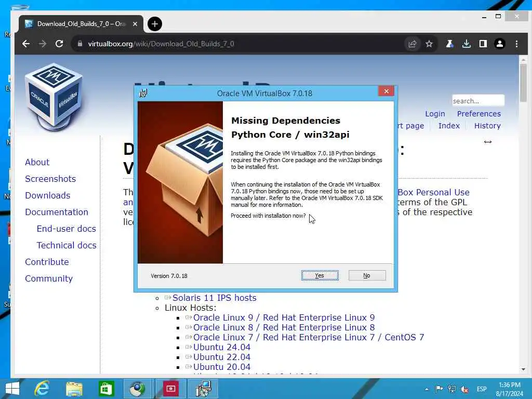Click scrollbar down arrow
This screenshot has height=399, width=532.
[x=523, y=369]
